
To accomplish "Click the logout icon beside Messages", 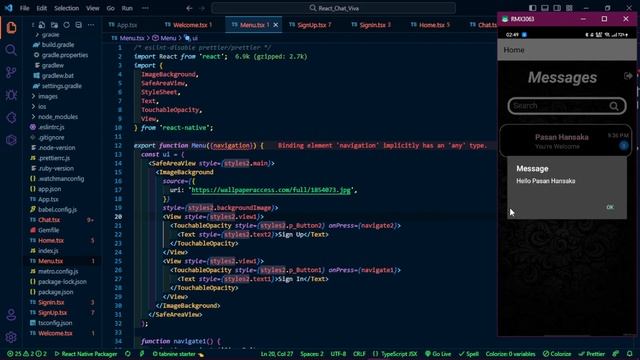I will pos(628,76).
